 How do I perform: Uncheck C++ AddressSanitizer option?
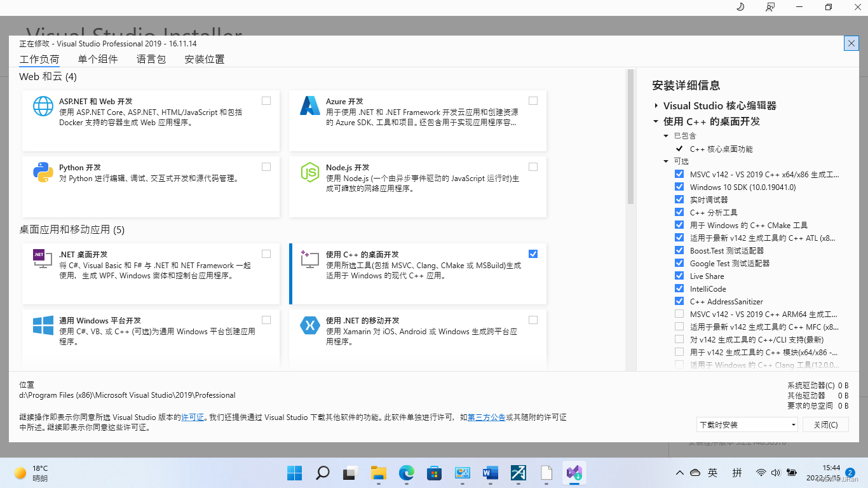[x=679, y=301]
